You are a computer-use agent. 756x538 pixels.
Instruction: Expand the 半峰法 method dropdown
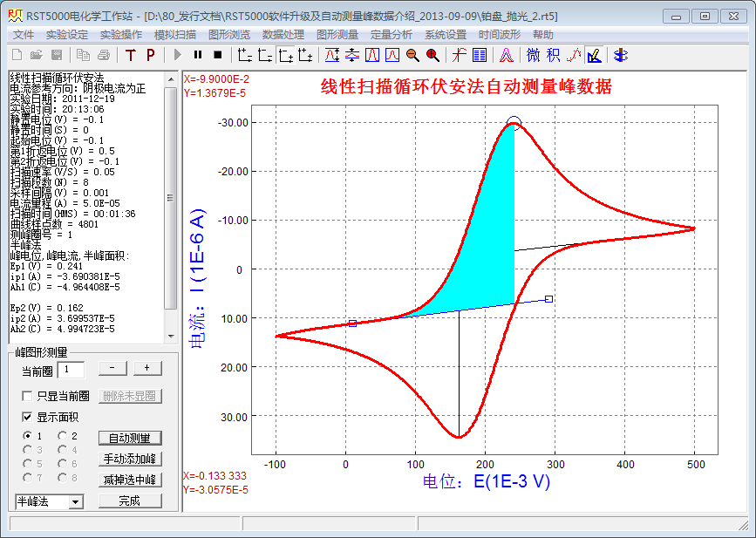point(75,501)
